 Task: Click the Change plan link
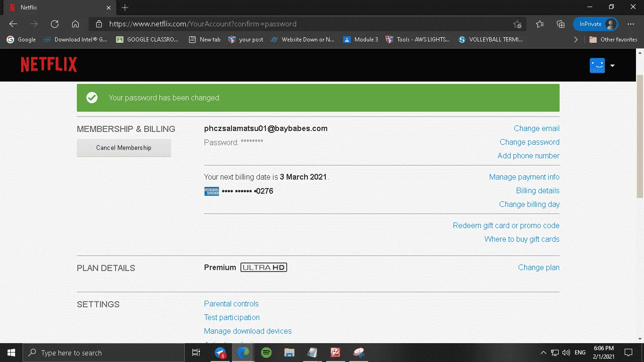click(539, 267)
